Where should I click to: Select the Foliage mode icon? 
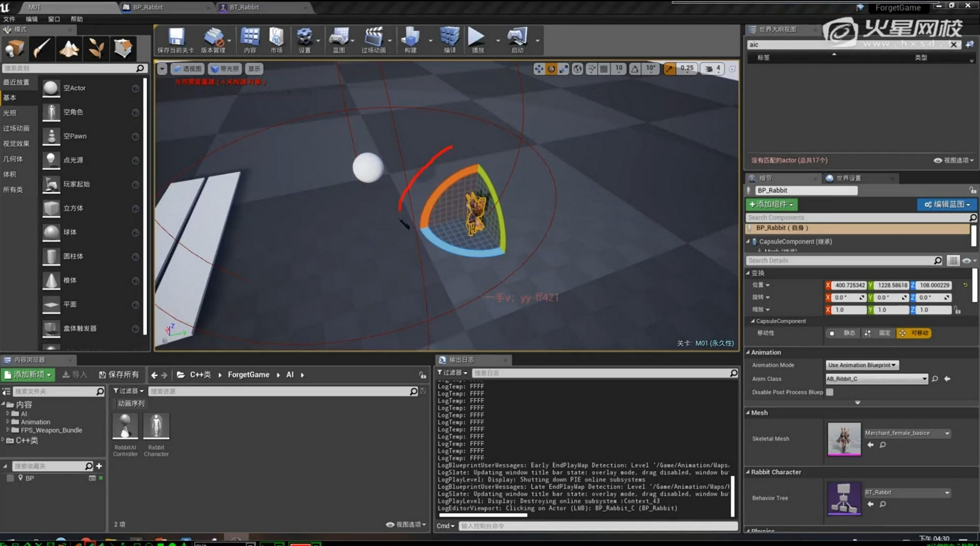click(96, 48)
